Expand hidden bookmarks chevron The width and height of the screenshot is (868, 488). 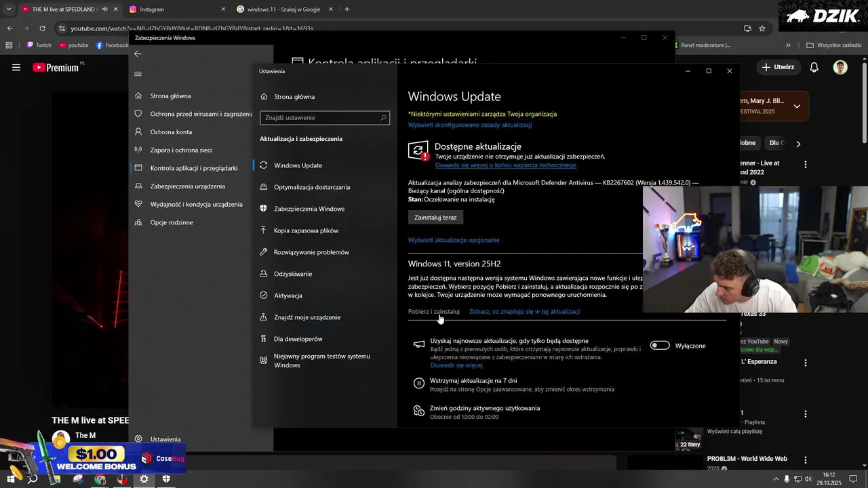[x=788, y=45]
